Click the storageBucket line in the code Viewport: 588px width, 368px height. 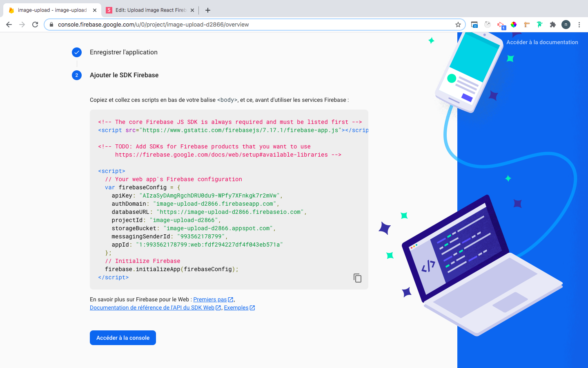pos(194,228)
